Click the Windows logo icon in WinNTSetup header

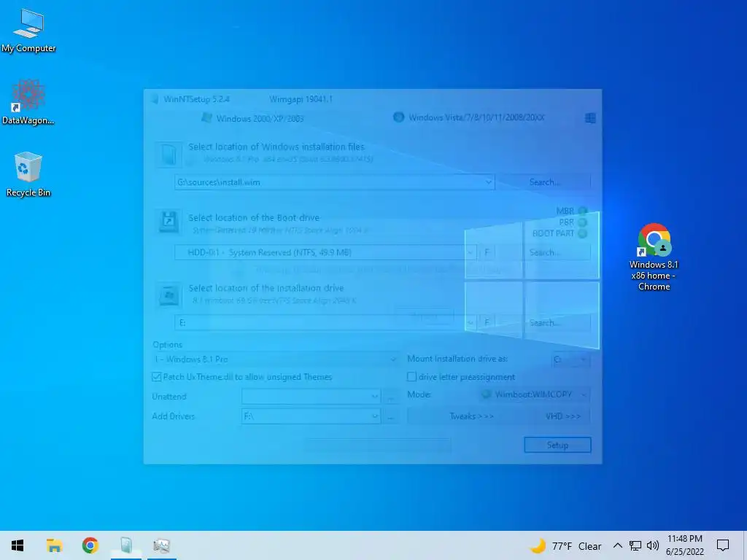(590, 117)
